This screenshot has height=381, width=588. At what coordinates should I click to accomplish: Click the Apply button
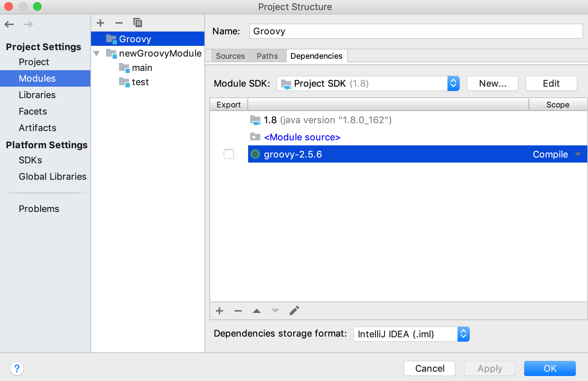click(490, 368)
